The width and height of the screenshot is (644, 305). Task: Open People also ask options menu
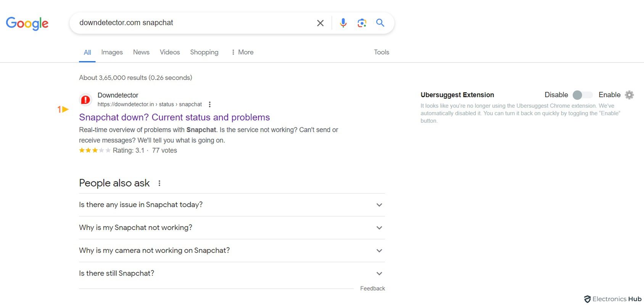pos(159,183)
